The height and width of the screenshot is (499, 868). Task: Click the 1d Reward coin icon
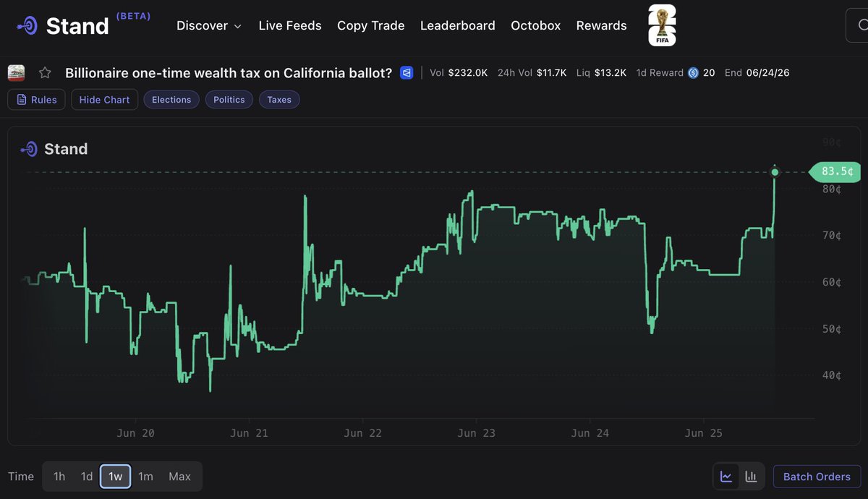point(693,73)
